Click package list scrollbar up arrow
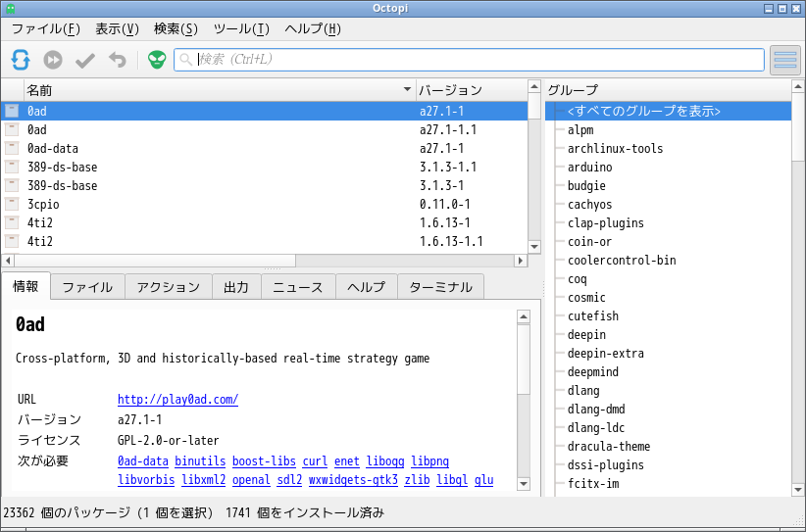Image resolution: width=806 pixels, height=532 pixels. coord(534,86)
